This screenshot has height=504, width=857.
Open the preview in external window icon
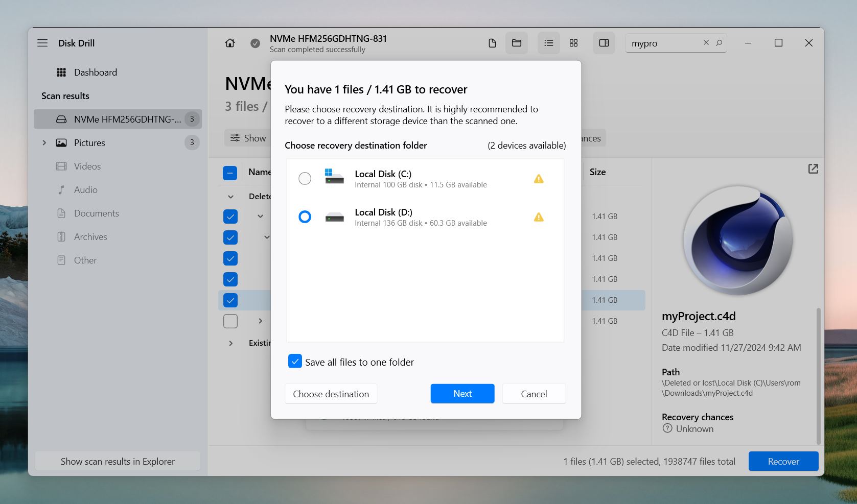pos(813,169)
